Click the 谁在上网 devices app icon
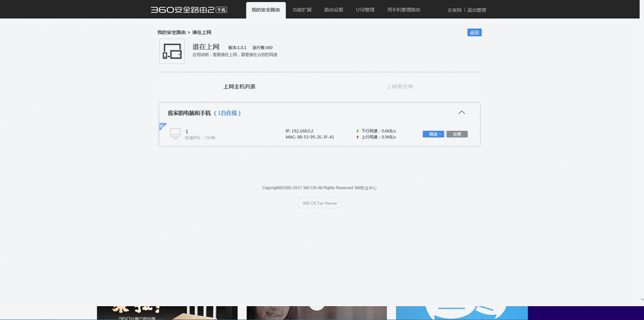Screen dimensions: 644x320 tap(172, 52)
